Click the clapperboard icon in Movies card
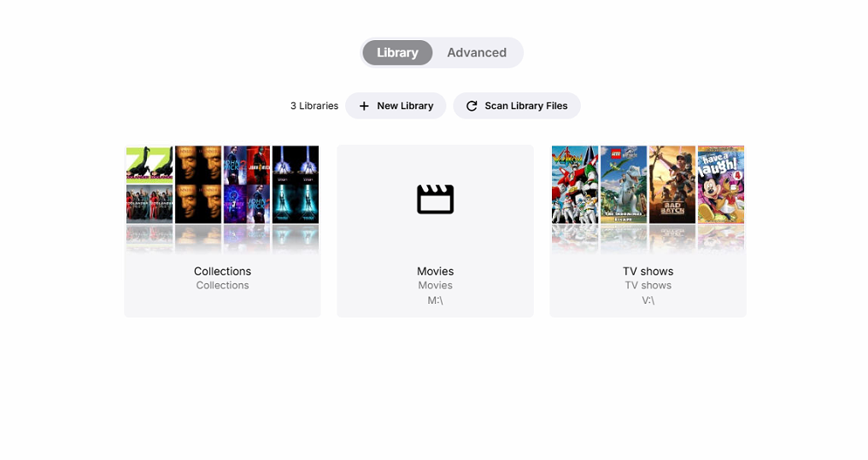The width and height of the screenshot is (868, 460). tap(435, 199)
